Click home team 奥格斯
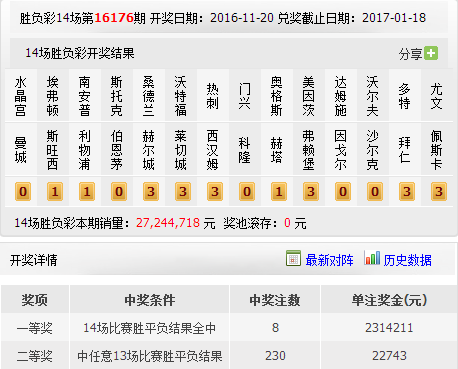The image size is (458, 369). point(277,96)
